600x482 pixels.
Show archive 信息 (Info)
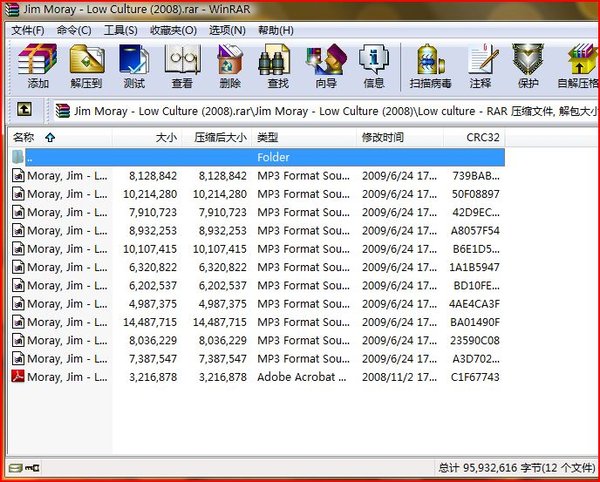click(374, 66)
